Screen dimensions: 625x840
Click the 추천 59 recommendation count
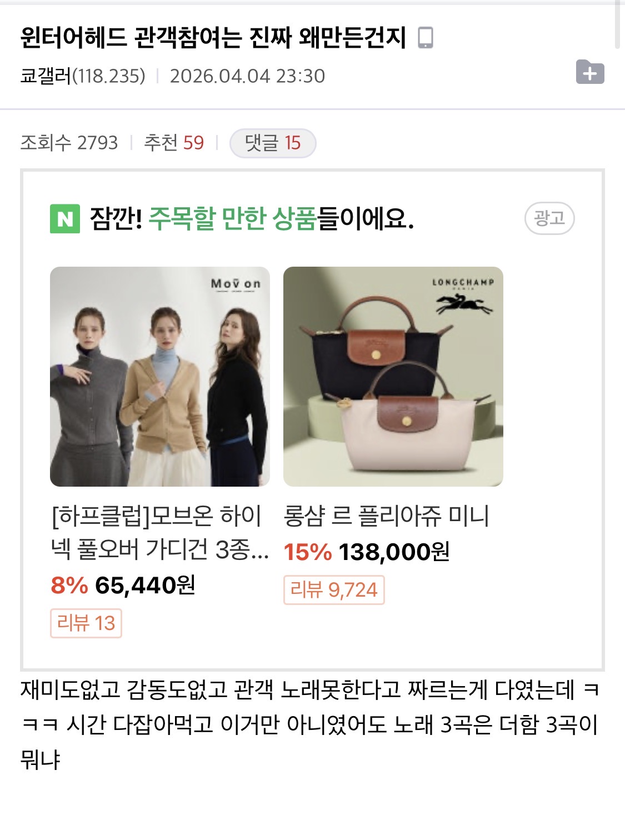point(174,143)
